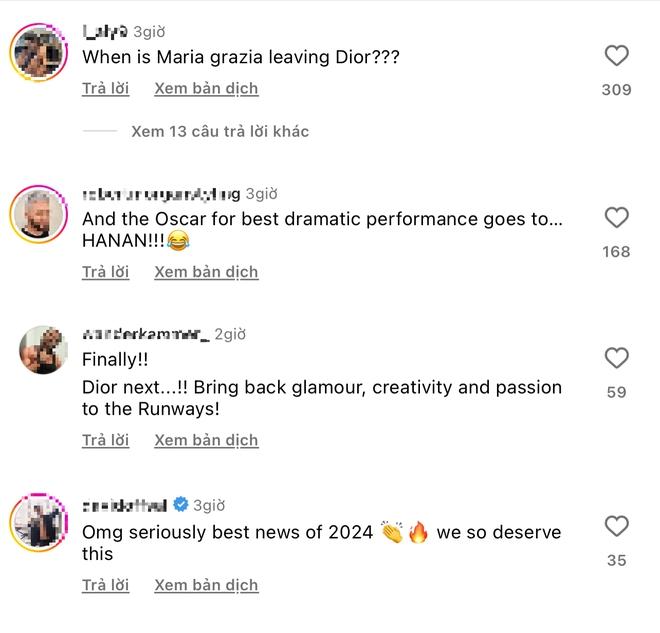Like the 'best news of 2024' comment
Viewport: 660px width, 633px height.
pos(617,526)
